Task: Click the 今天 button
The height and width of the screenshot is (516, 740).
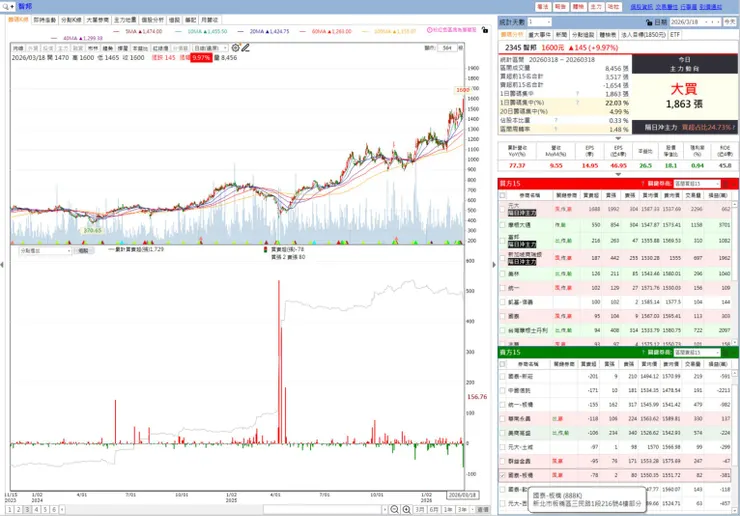Action: pos(730,22)
